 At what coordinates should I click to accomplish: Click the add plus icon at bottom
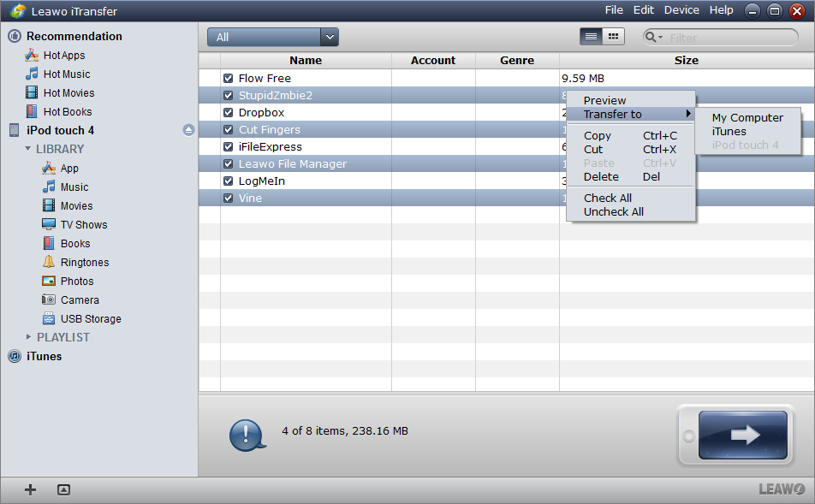click(x=30, y=489)
